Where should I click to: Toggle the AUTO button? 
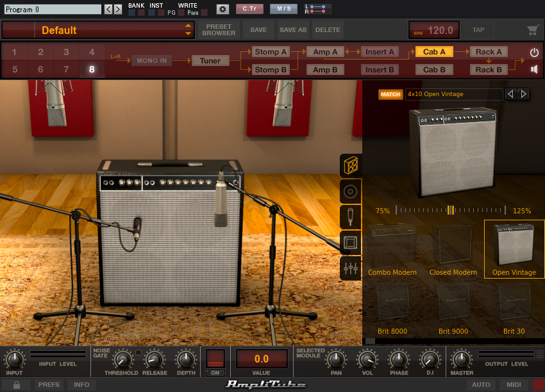[481, 385]
